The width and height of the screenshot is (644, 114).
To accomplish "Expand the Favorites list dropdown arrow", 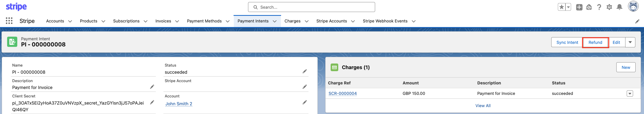I will pyautogui.click(x=569, y=7).
